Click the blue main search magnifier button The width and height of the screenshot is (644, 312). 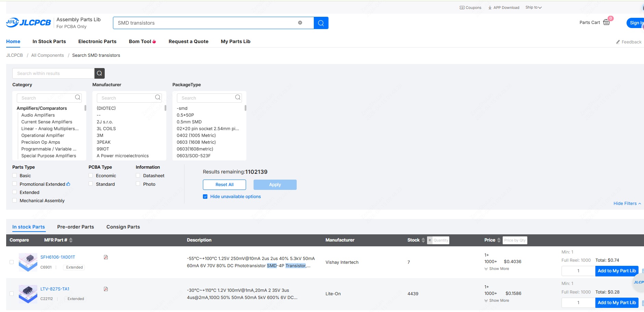[x=321, y=23]
